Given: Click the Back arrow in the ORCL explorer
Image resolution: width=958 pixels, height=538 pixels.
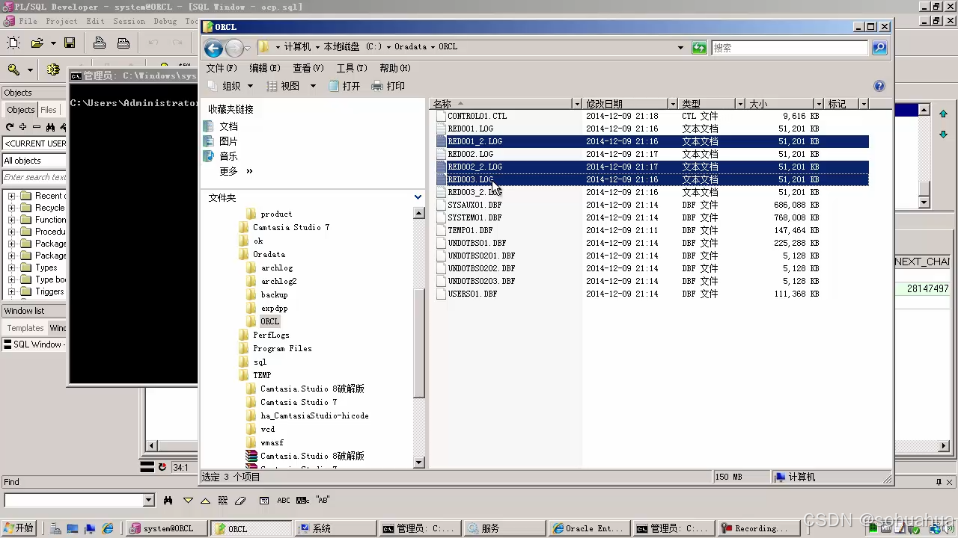Looking at the screenshot, I should click(213, 48).
